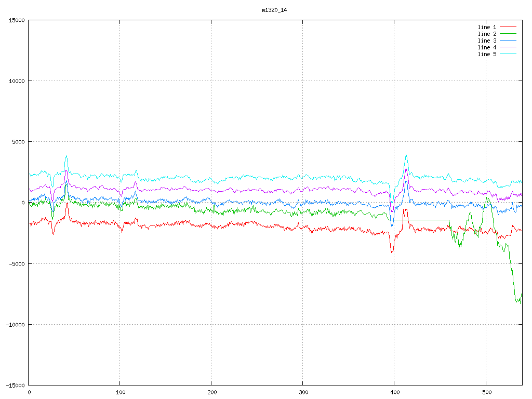This screenshot has height=399, width=532.
Task: Select the "line 3" legend entry text
Action: click(487, 41)
